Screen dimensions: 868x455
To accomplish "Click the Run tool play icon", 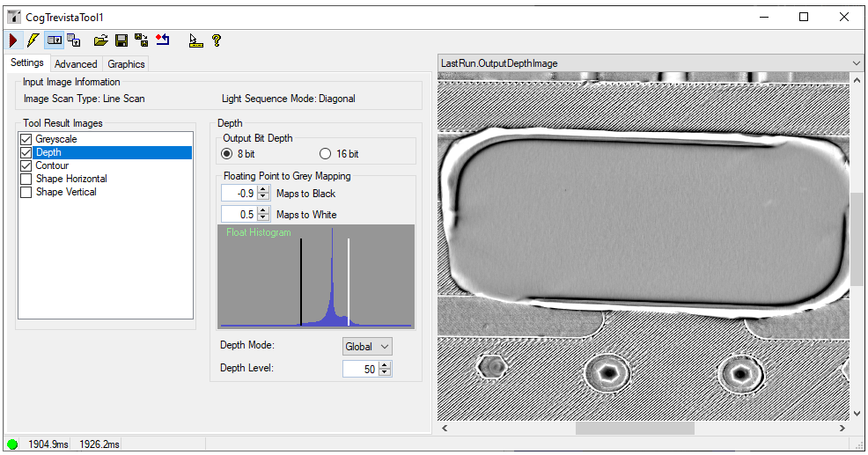I will (13, 40).
